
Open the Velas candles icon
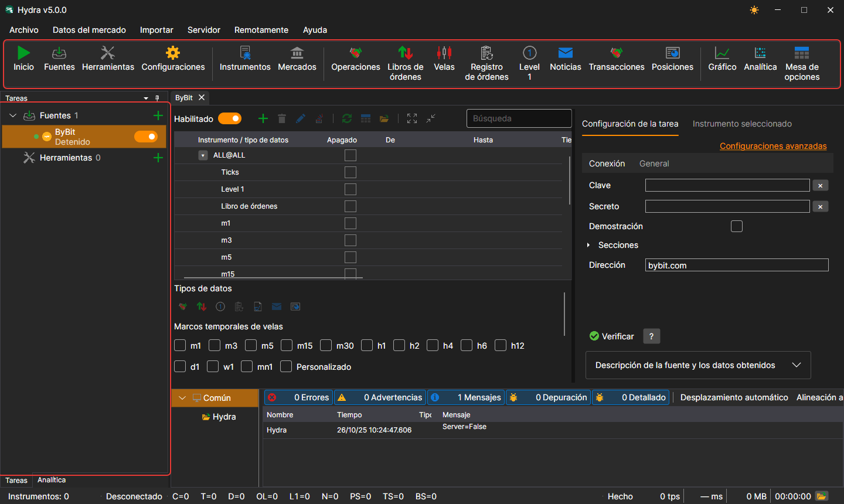tap(444, 53)
